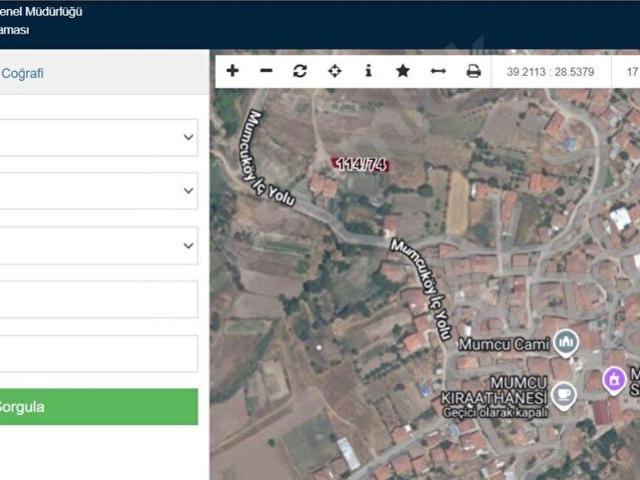
Task: Open the info tool in map toolbar
Action: (369, 71)
